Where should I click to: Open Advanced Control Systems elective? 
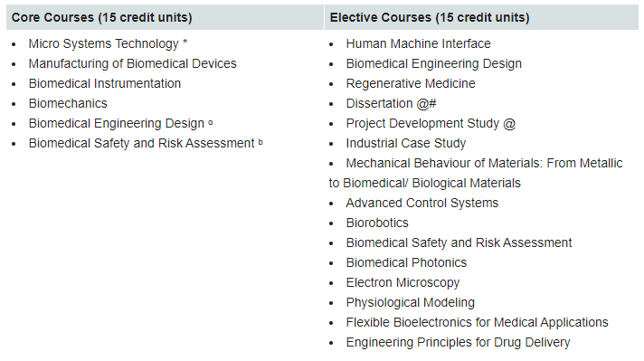tap(421, 203)
